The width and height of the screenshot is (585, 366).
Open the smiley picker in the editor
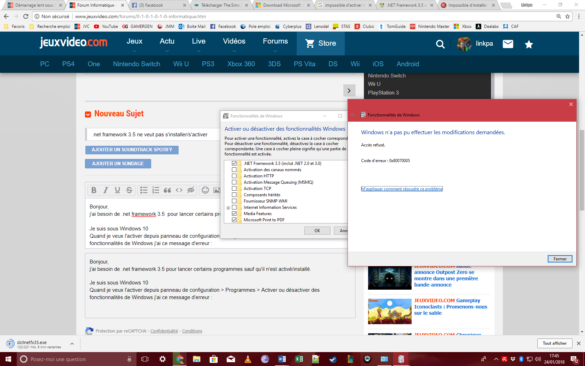pyautogui.click(x=205, y=190)
